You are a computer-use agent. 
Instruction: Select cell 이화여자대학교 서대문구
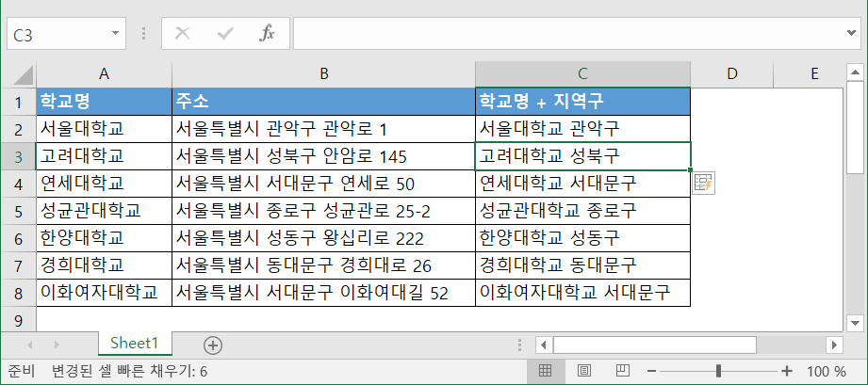click(x=583, y=293)
